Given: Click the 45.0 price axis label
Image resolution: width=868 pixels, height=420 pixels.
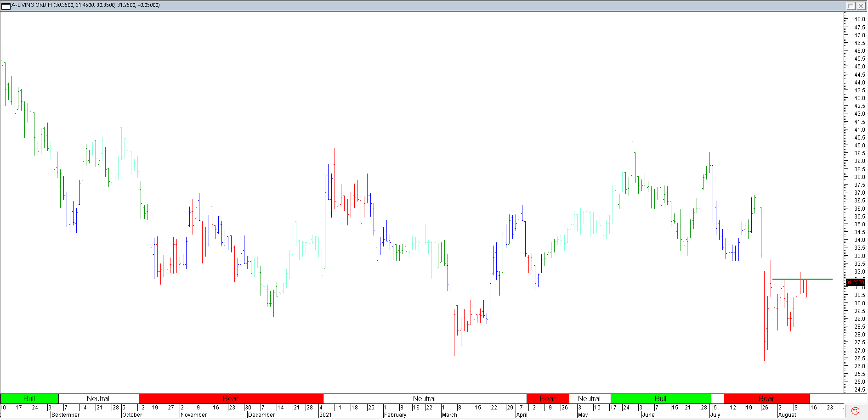Looking at the screenshot, I should 859,67.
